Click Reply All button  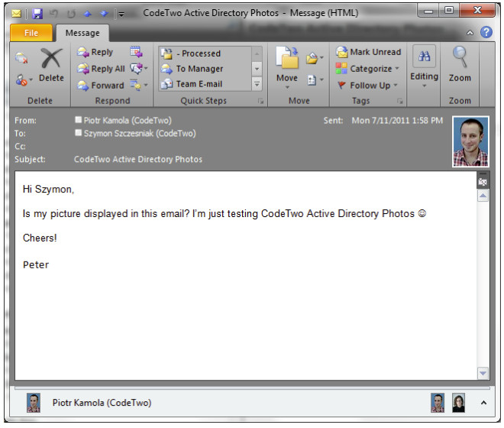101,69
